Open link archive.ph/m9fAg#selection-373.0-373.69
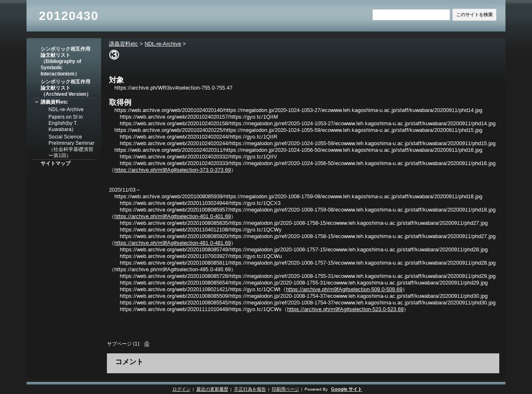The height and width of the screenshot is (394, 532). pyautogui.click(x=172, y=170)
